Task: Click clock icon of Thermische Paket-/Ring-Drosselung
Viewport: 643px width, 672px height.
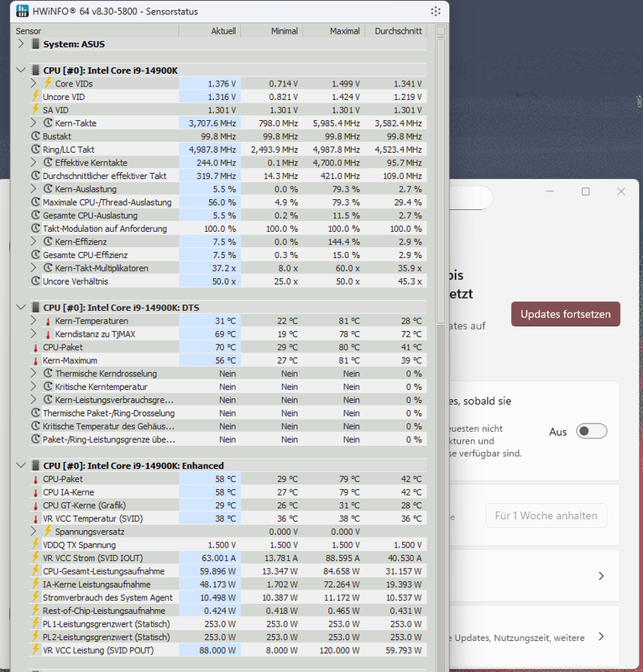Action: pyautogui.click(x=36, y=412)
